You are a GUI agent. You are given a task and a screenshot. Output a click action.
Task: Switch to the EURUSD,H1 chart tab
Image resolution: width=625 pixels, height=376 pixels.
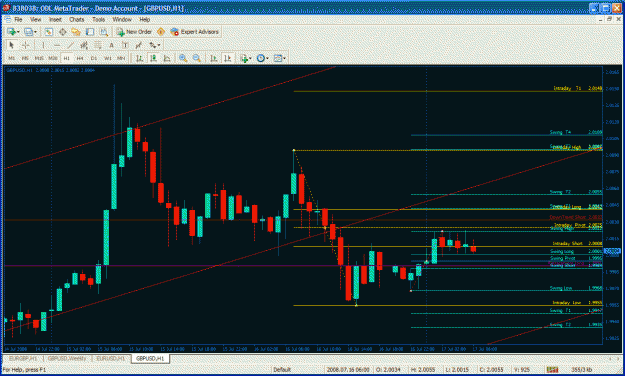(110, 358)
